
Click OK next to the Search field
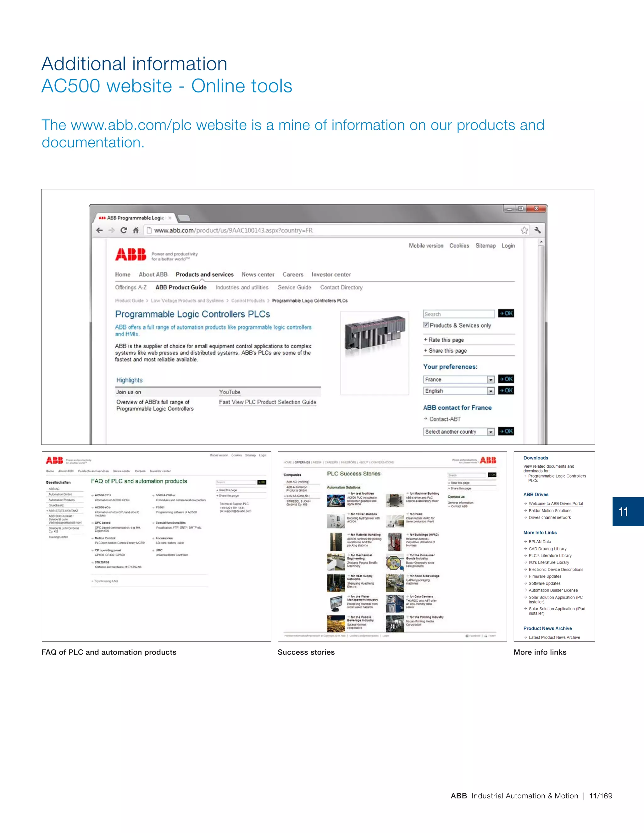506,313
